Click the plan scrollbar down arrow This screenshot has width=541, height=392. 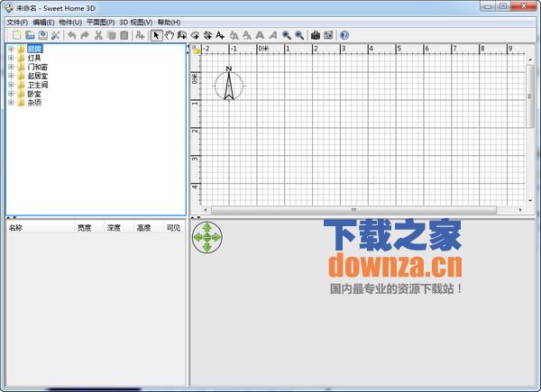pyautogui.click(x=530, y=201)
